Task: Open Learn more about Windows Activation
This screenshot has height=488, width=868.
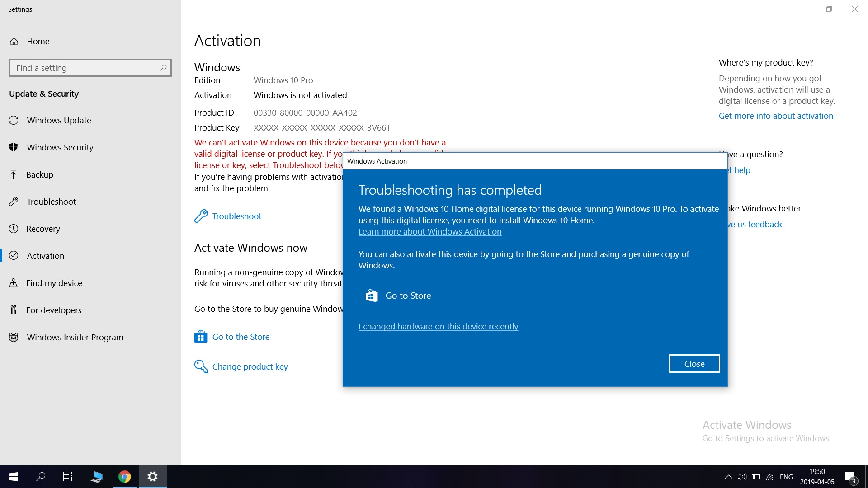Action: click(429, 231)
